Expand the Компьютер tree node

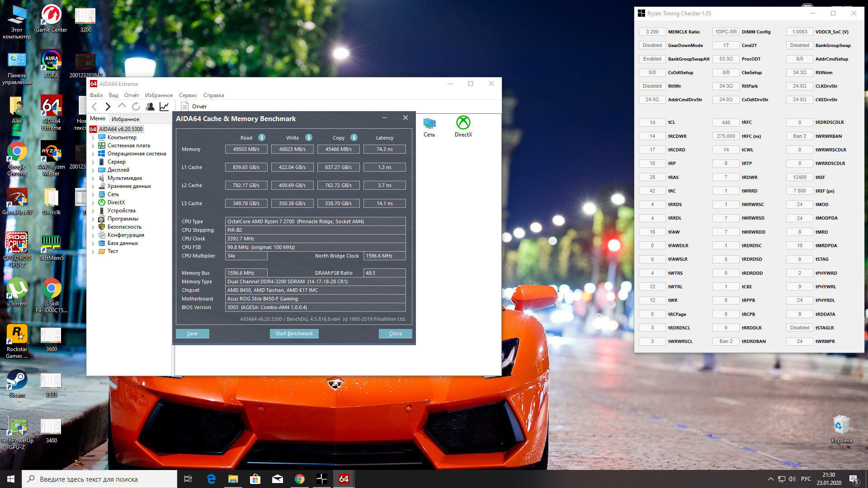[93, 137]
